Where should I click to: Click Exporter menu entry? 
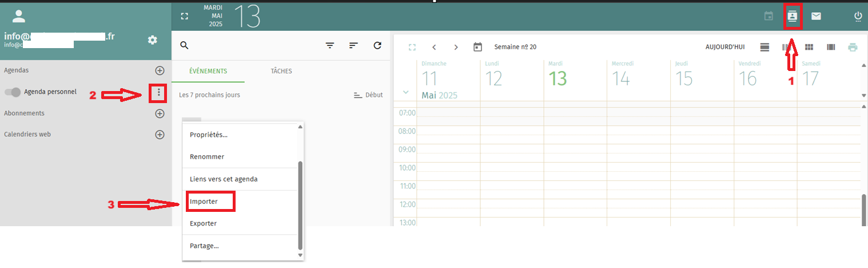[240, 223]
